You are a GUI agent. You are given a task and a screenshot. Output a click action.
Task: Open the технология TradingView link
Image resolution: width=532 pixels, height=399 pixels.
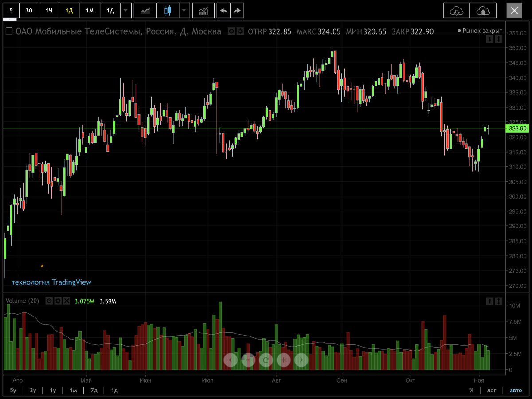tap(51, 282)
